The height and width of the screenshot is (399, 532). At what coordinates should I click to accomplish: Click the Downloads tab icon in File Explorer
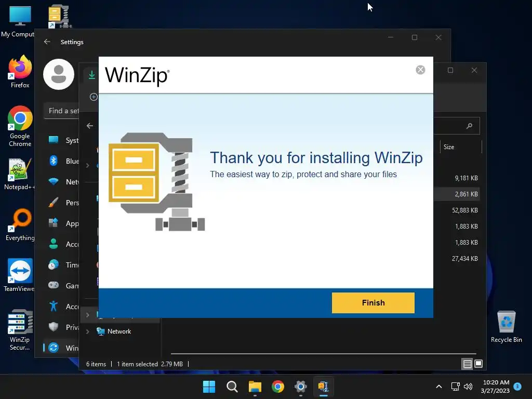[91, 75]
